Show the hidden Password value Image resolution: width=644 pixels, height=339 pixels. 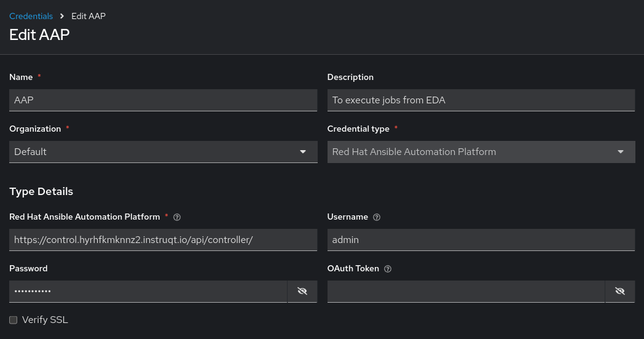[x=302, y=291]
